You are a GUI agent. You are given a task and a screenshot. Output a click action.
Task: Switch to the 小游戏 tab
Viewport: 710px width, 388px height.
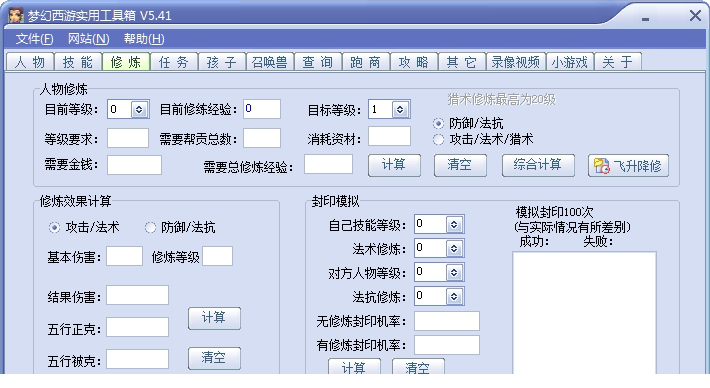pyautogui.click(x=570, y=62)
